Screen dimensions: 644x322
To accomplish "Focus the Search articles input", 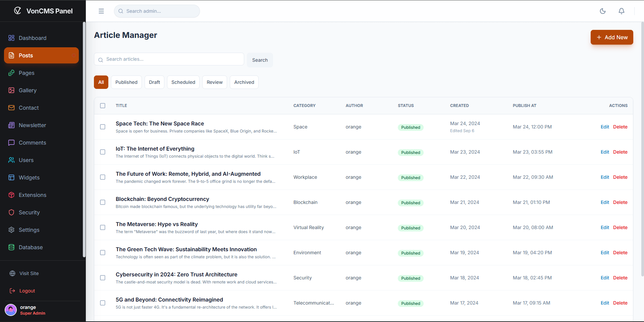I will click(x=169, y=59).
